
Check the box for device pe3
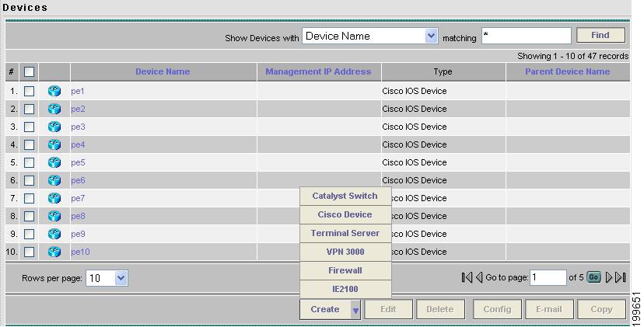tap(29, 127)
